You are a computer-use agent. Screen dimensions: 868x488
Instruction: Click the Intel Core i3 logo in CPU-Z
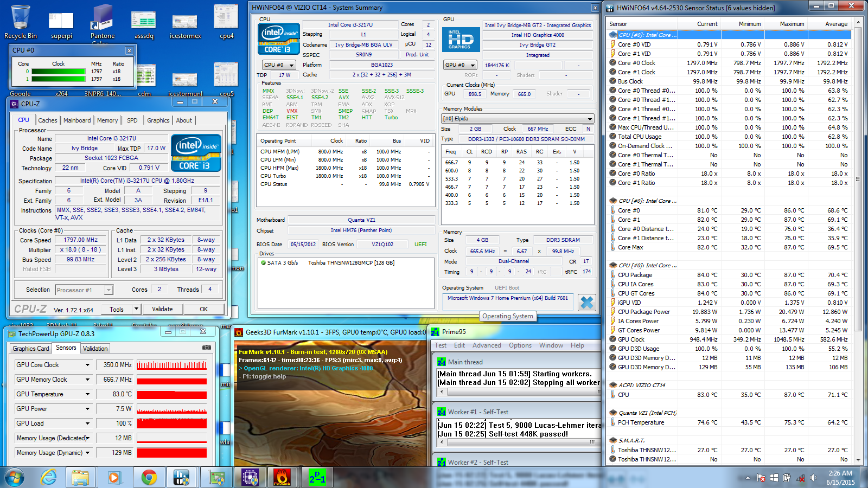[x=196, y=153]
